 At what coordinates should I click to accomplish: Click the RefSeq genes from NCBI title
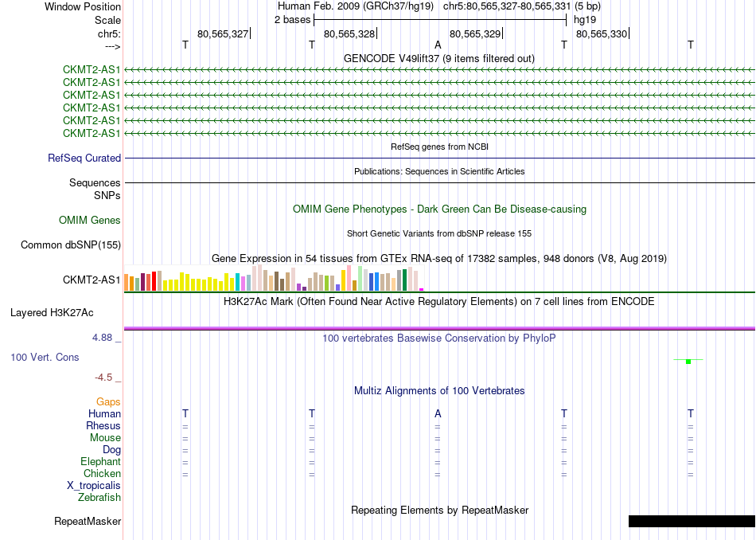click(x=440, y=147)
